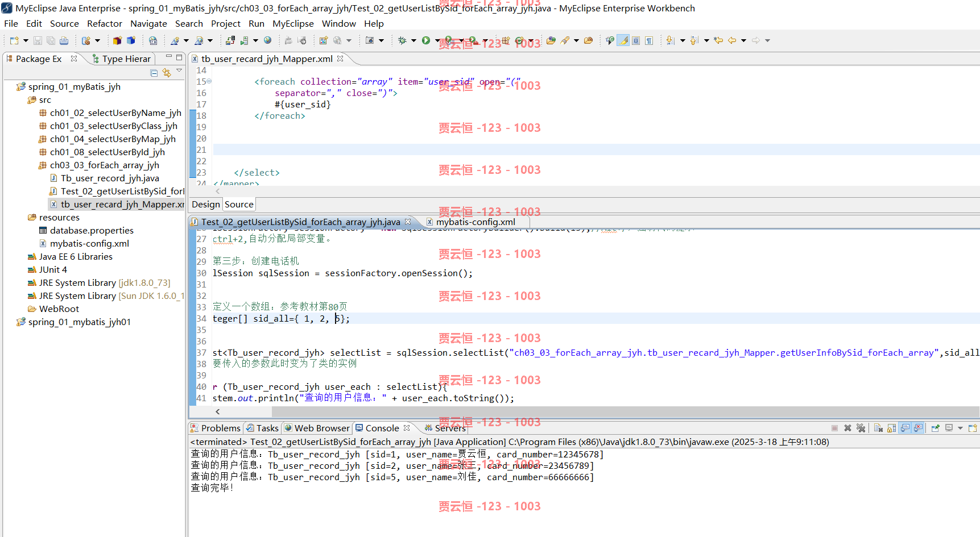Viewport: 980px width, 537px height.
Task: Open the Refactor menu
Action: coord(105,23)
